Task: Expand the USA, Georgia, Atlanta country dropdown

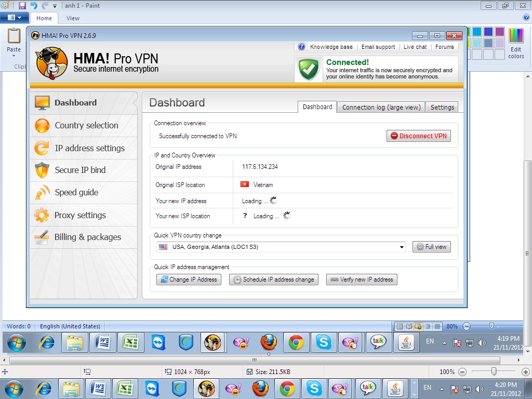Action: [x=402, y=247]
